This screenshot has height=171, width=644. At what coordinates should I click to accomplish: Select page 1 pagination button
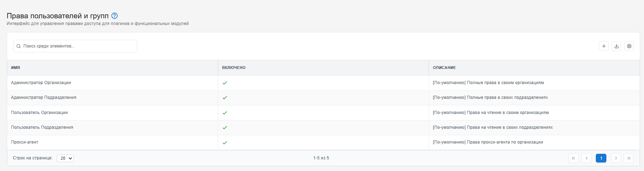coord(601,158)
